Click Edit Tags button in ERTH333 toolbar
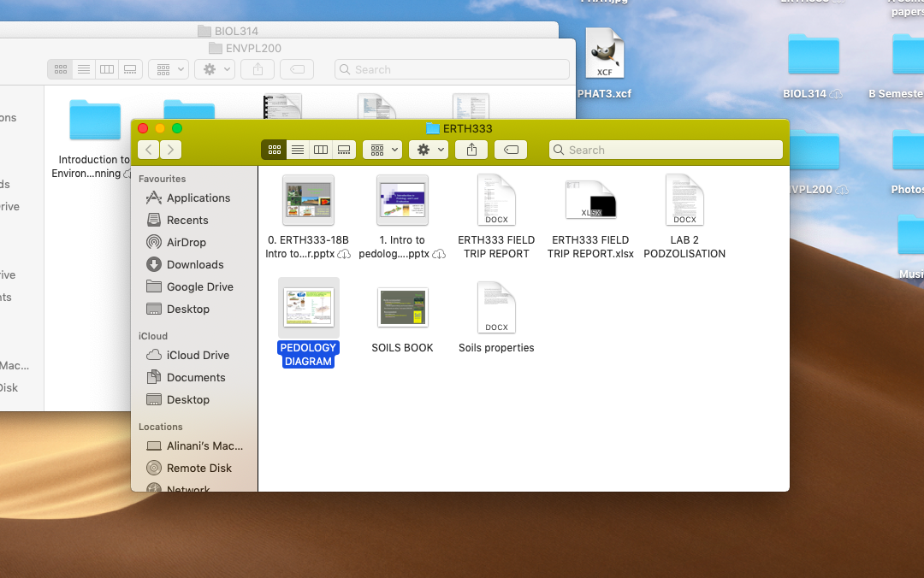Viewport: 924px width, 578px height. [x=511, y=150]
